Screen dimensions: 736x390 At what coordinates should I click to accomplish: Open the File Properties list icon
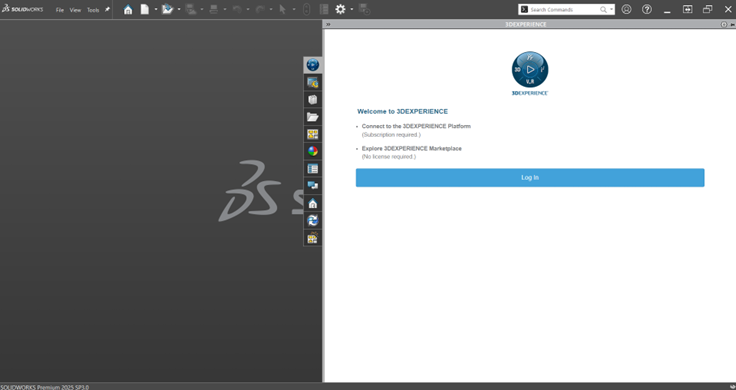(x=323, y=9)
